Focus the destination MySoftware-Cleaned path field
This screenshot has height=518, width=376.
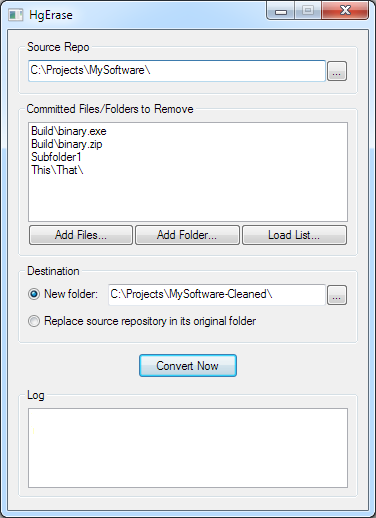(217, 294)
